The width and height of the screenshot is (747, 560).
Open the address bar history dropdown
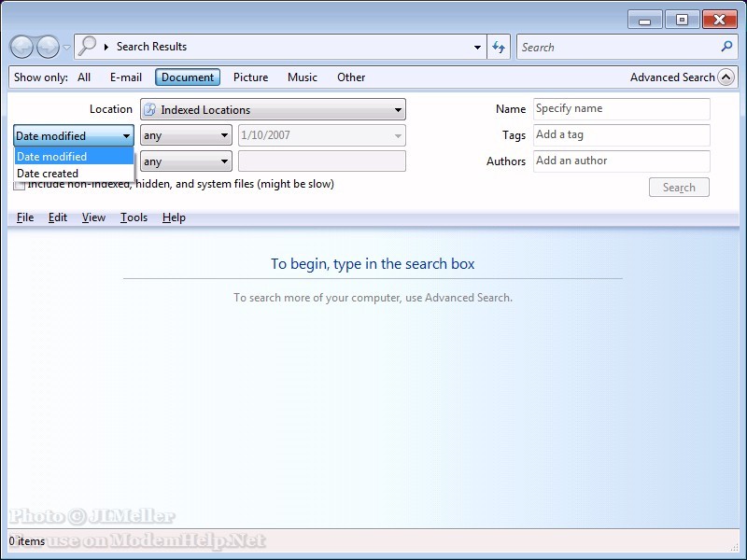tap(477, 48)
